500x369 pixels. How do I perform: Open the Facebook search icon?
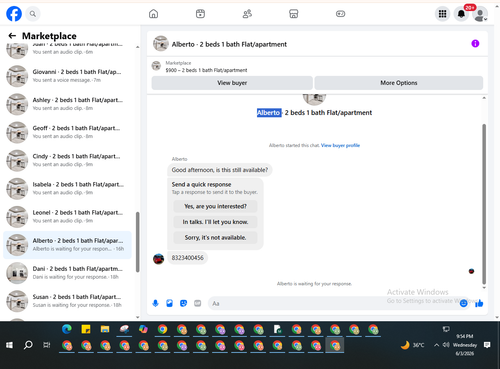point(33,14)
